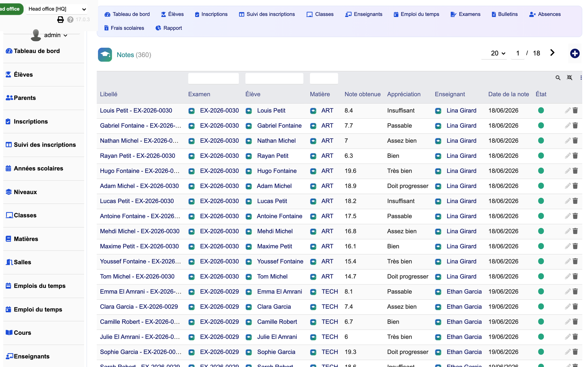The image size is (588, 367).
Task: Open exam link EX-2026-0029 in Sophie Garcia row
Action: click(219, 352)
